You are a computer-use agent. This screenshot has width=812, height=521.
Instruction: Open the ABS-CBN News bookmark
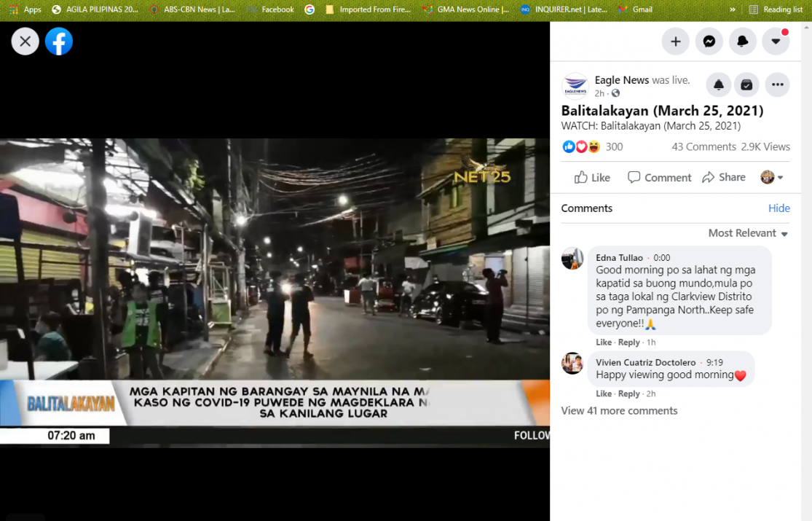pos(192,9)
